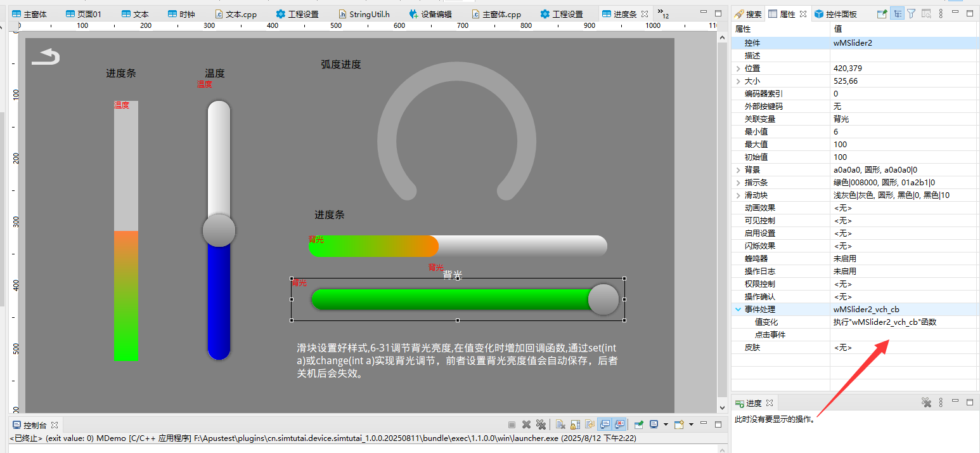The width and height of the screenshot is (980, 453).
Task: Toggle show console on standard output change
Action: 605,424
